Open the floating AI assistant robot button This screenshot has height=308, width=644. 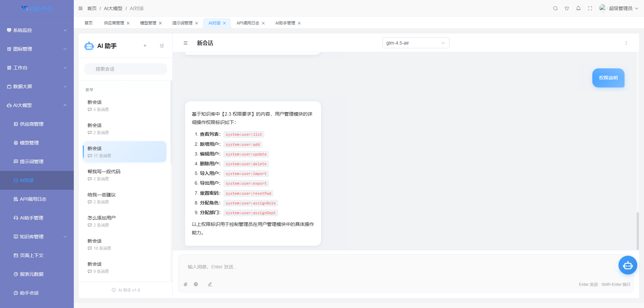tap(628, 265)
